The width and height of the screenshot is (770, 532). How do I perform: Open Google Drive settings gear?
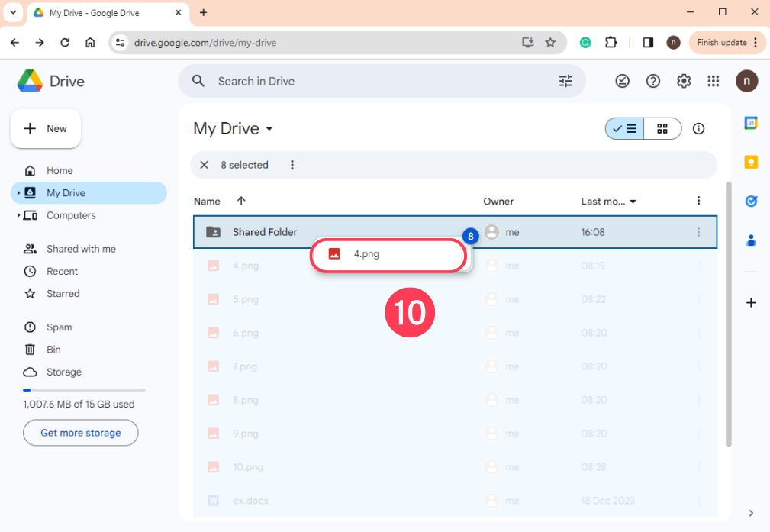coord(684,80)
